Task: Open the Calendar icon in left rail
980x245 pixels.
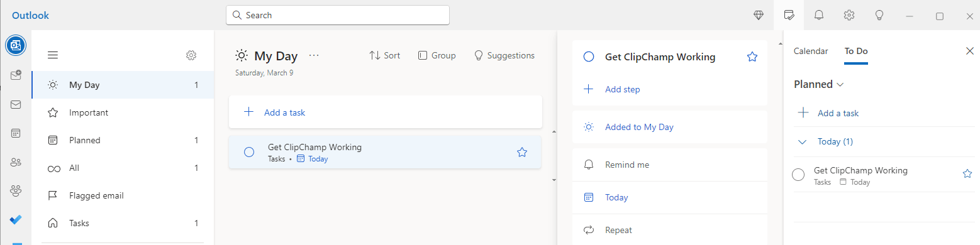Action: pyautogui.click(x=16, y=133)
